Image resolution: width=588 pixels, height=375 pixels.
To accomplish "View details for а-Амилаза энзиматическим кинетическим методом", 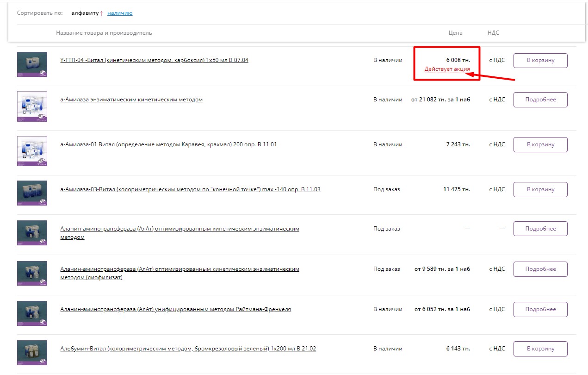I will coord(540,100).
